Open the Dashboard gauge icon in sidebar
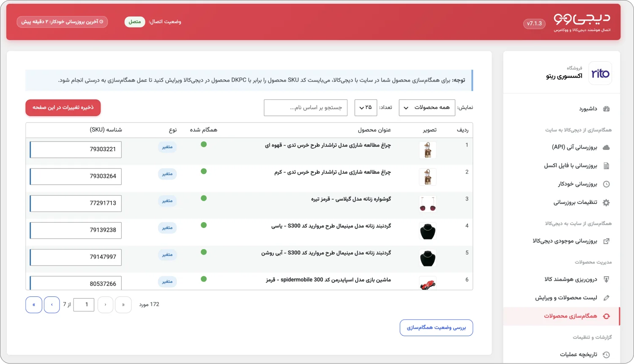The image size is (634, 364). coord(606,109)
